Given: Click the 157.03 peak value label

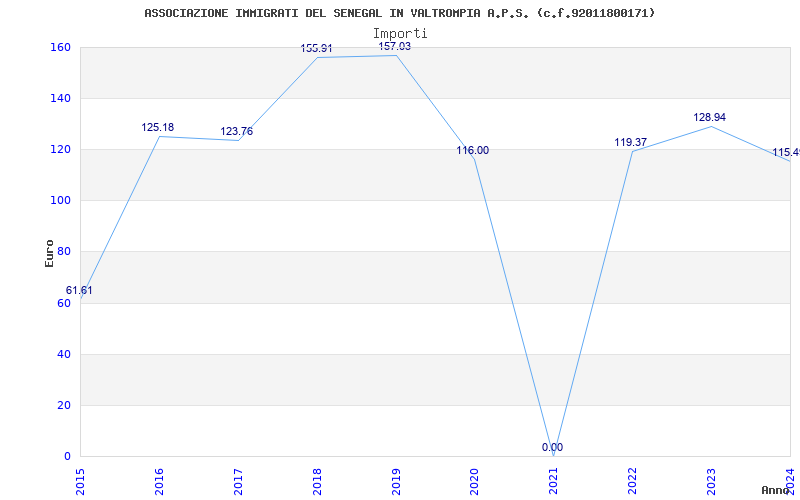Looking at the screenshot, I should coord(394,46).
